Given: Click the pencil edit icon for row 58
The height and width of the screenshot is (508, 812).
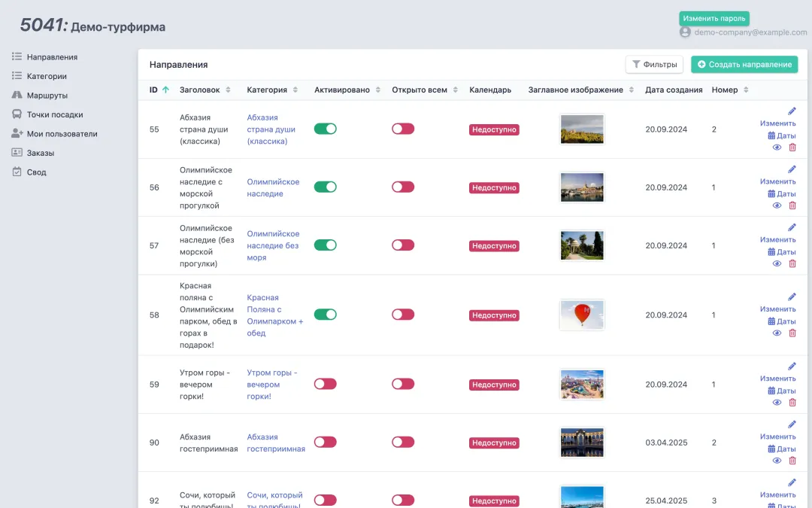Looking at the screenshot, I should click(792, 297).
